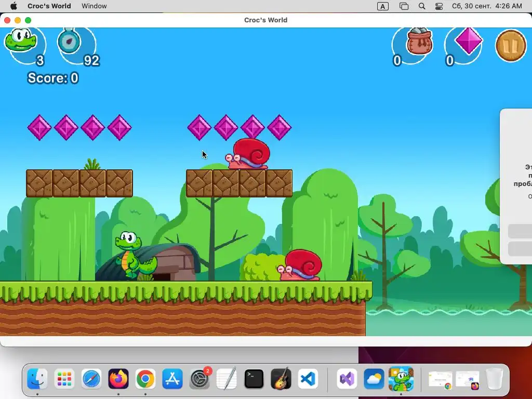
Task: Open Control Center
Action: [x=439, y=6]
